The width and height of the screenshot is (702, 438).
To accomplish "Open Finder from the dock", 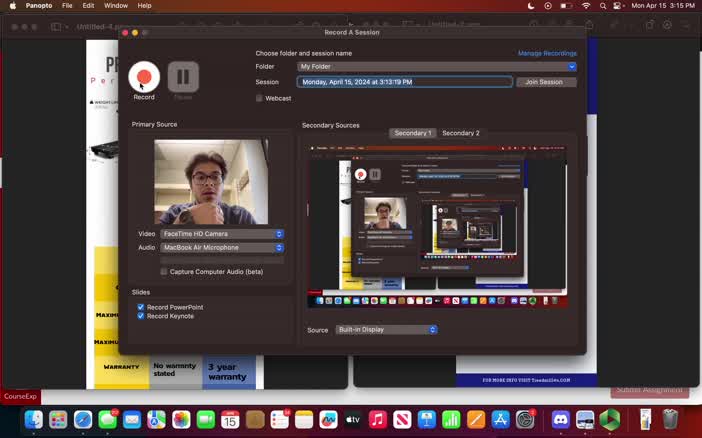I will pos(33,420).
